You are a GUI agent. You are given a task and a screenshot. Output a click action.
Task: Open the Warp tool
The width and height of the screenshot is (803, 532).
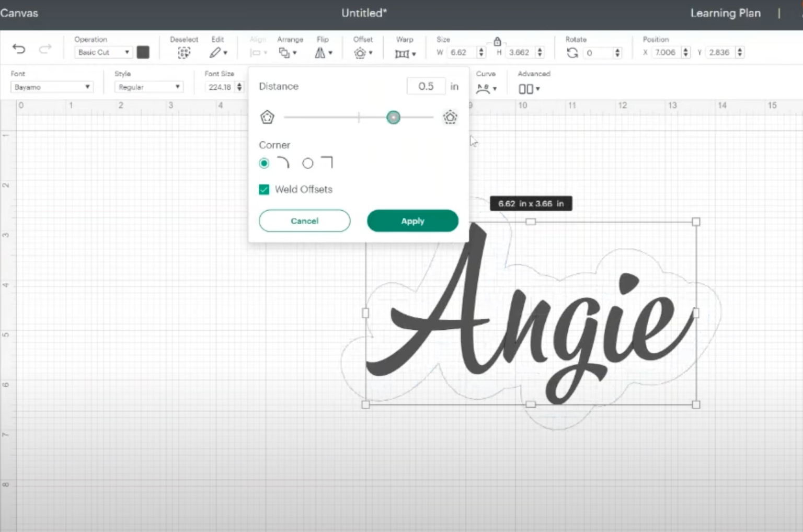404,53
